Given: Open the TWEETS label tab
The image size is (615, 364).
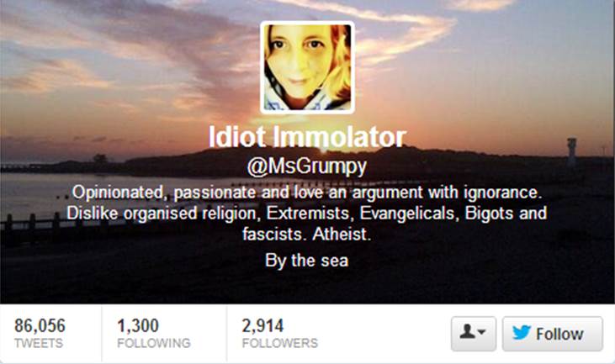Looking at the screenshot, I should click(39, 343).
